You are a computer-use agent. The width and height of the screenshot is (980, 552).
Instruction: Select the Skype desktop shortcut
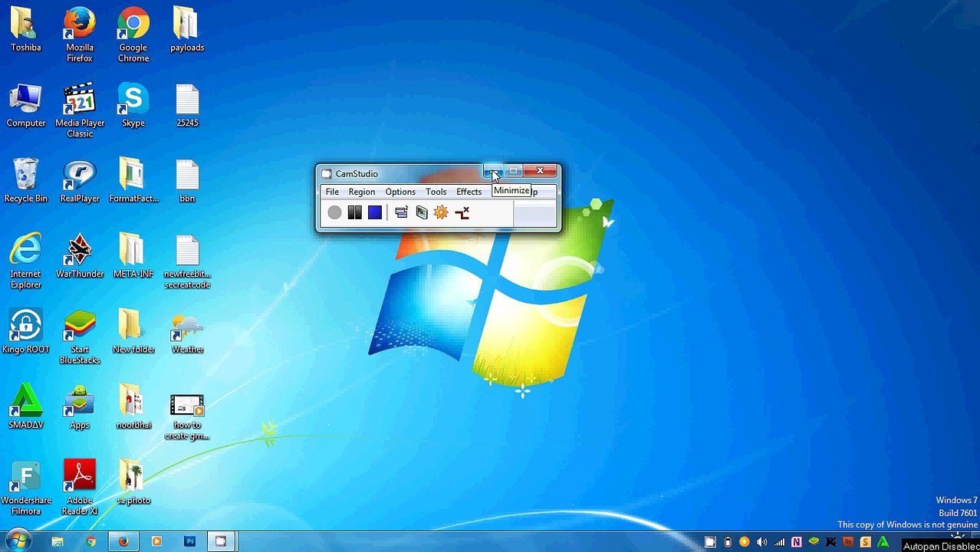coord(133,106)
